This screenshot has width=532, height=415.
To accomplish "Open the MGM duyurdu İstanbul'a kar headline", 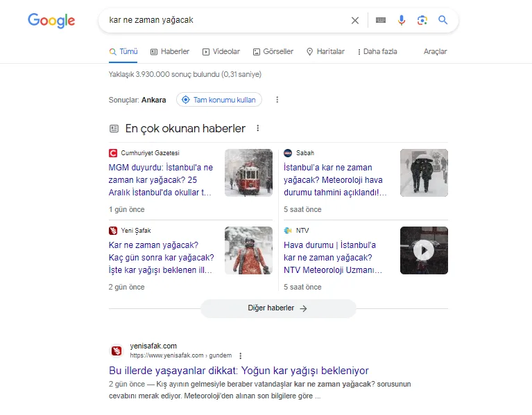I will coord(160,180).
